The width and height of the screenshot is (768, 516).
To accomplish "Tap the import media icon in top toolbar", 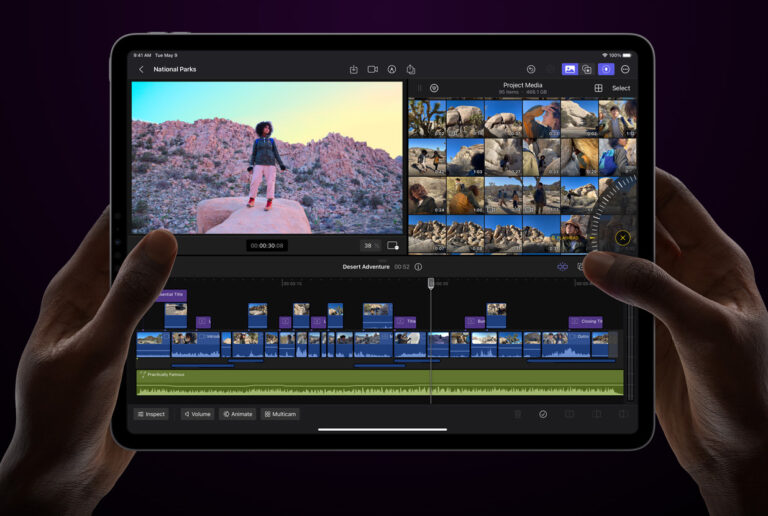I will [x=353, y=69].
